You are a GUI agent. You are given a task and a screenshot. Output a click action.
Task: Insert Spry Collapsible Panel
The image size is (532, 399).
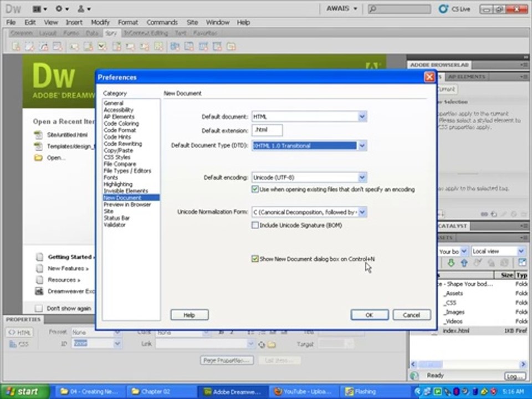tap(217, 47)
